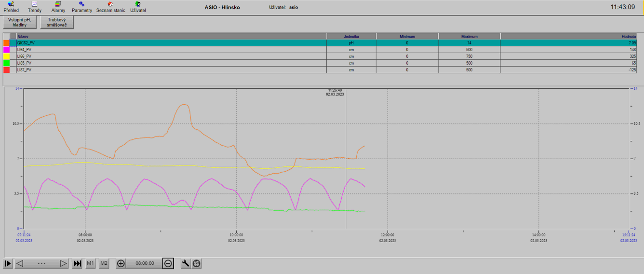Click the Uživatel user icon
Screen dimensions: 644x274
tap(138, 7)
